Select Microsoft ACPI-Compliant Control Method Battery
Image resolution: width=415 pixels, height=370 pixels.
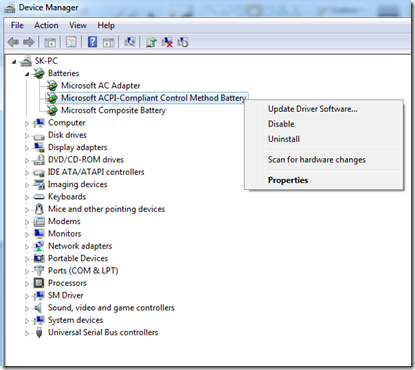154,98
